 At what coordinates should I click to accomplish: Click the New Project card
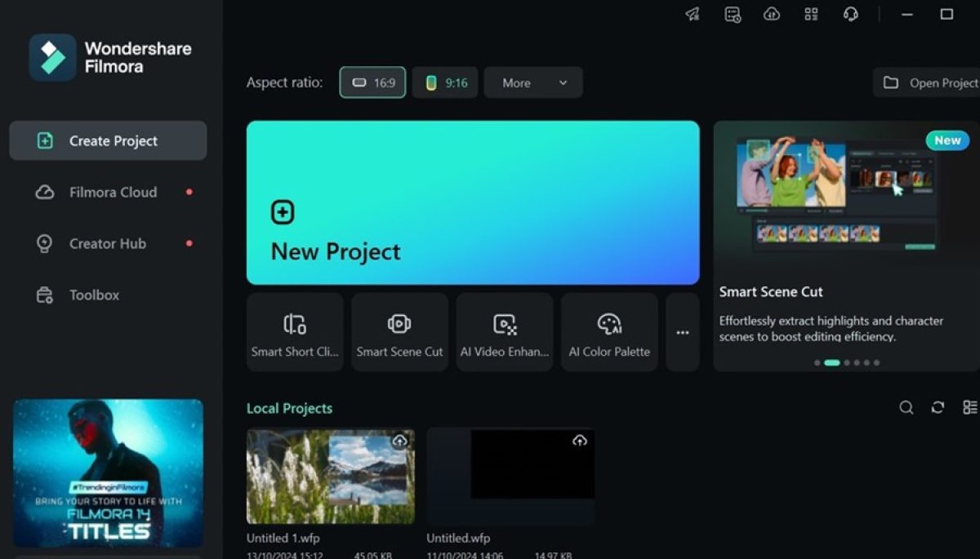473,202
